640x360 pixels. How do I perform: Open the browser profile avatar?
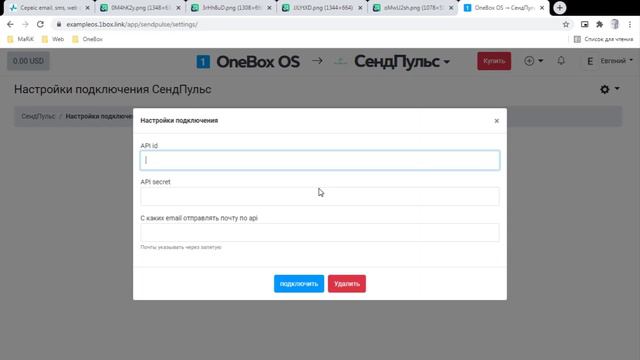615,24
